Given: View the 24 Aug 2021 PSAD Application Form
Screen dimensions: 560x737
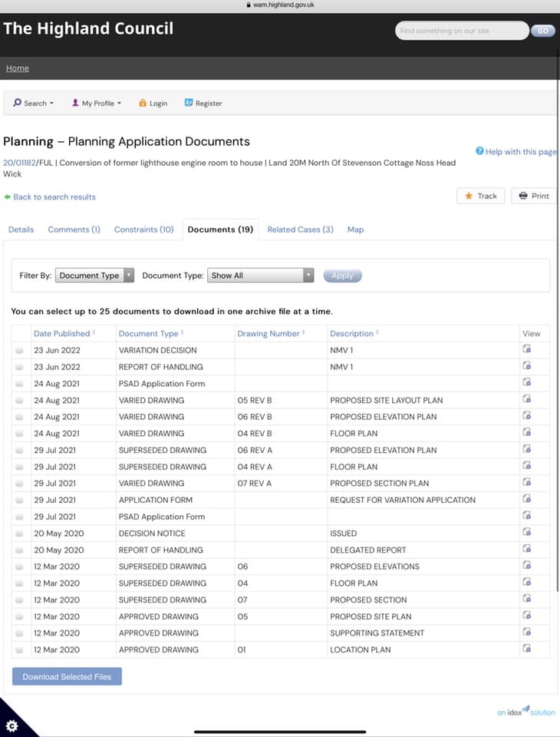Looking at the screenshot, I should point(527,382).
